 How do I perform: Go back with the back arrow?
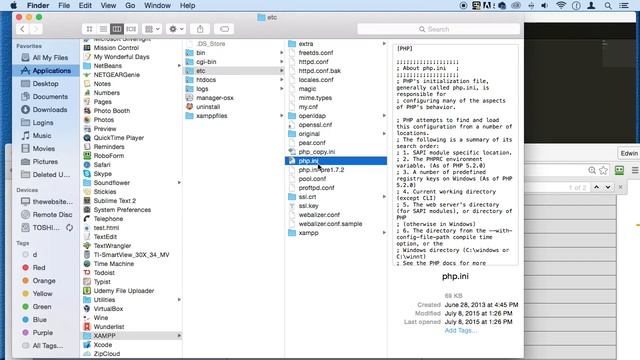pyautogui.click(x=22, y=29)
